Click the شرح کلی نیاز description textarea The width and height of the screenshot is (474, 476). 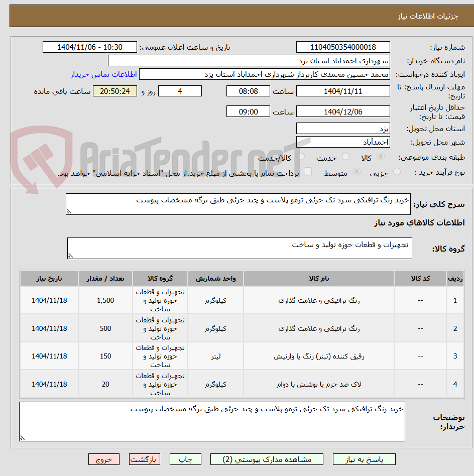(x=238, y=204)
